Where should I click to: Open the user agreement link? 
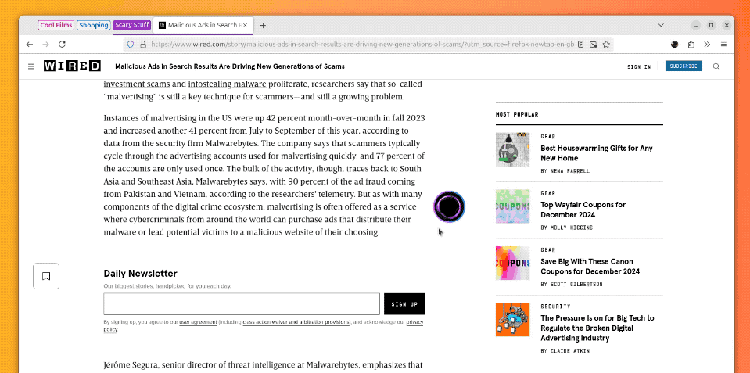[198, 322]
